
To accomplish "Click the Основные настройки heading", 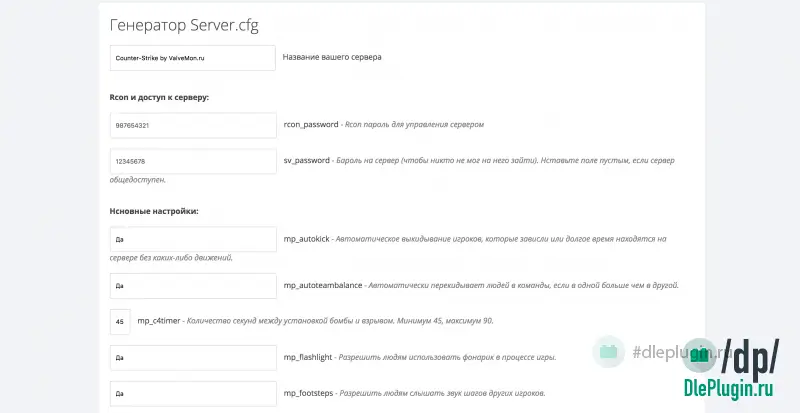I will pyautogui.click(x=154, y=211).
